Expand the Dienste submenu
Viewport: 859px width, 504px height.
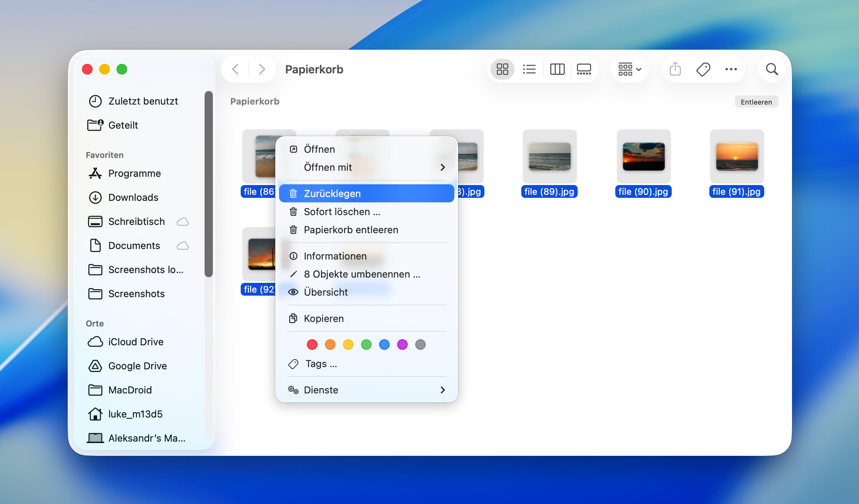[366, 390]
